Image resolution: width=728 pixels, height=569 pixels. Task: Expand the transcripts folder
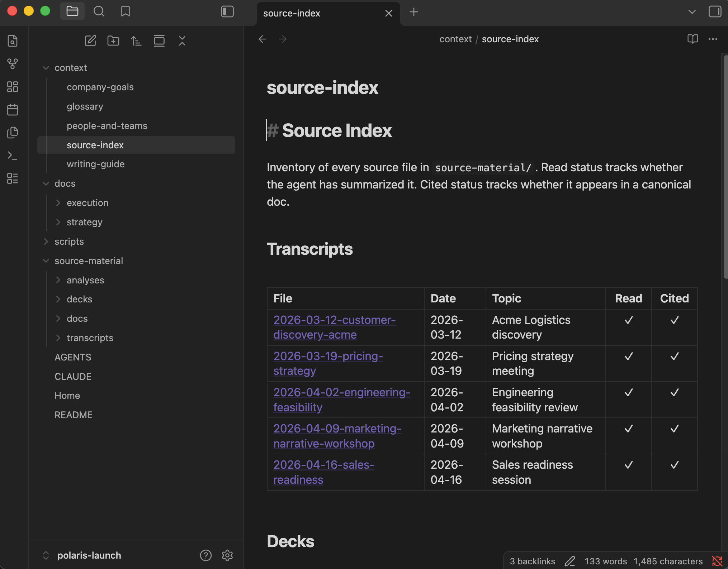pyautogui.click(x=136, y=338)
